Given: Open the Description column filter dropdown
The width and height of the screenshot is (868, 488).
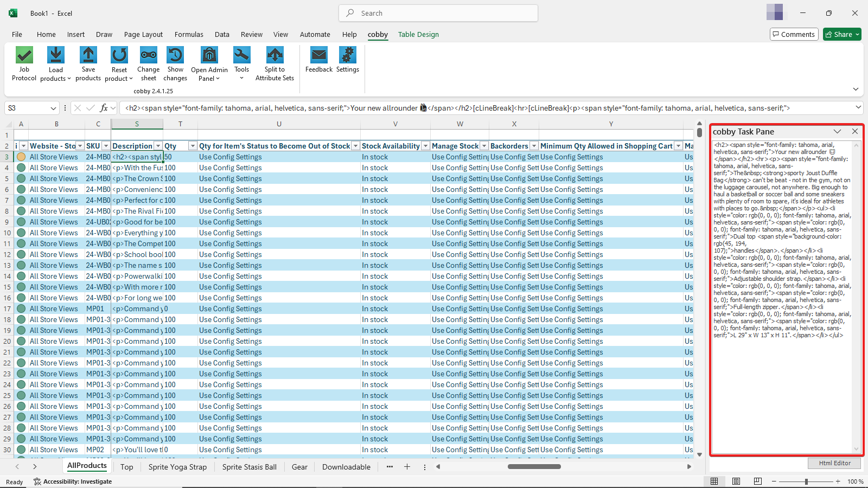Looking at the screenshot, I should click(x=158, y=146).
